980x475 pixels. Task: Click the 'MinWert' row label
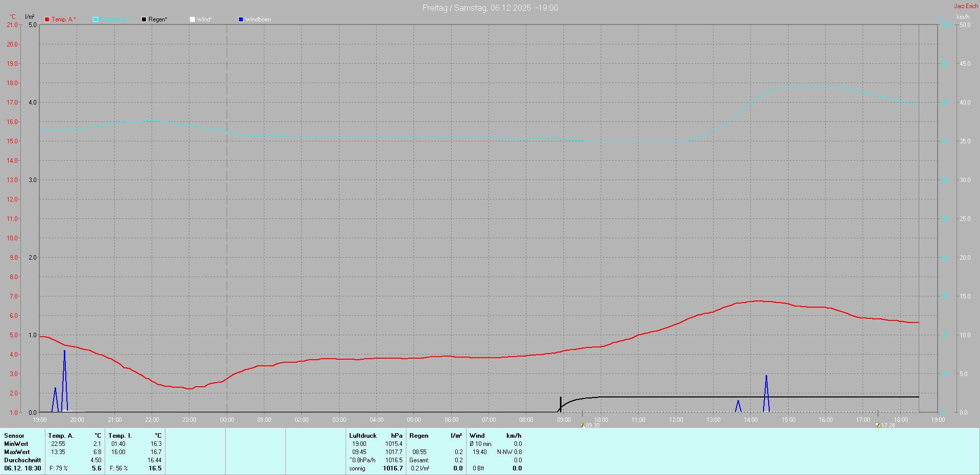point(16,444)
